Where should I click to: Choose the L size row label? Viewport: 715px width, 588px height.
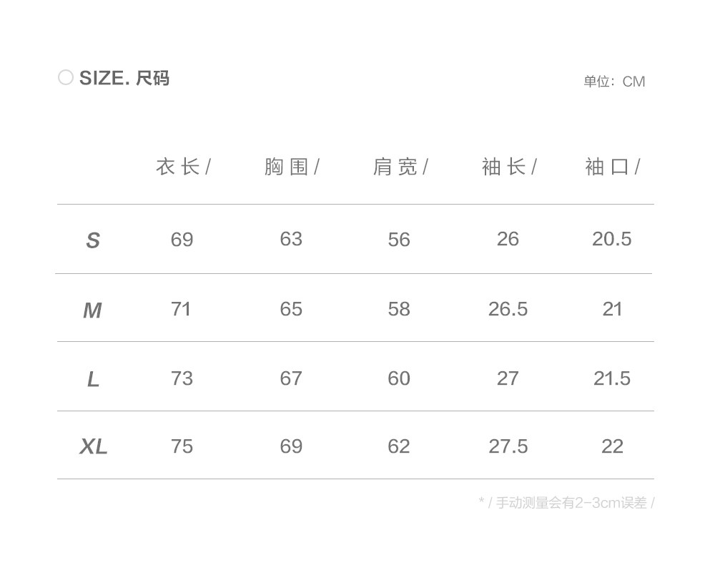[x=93, y=380]
